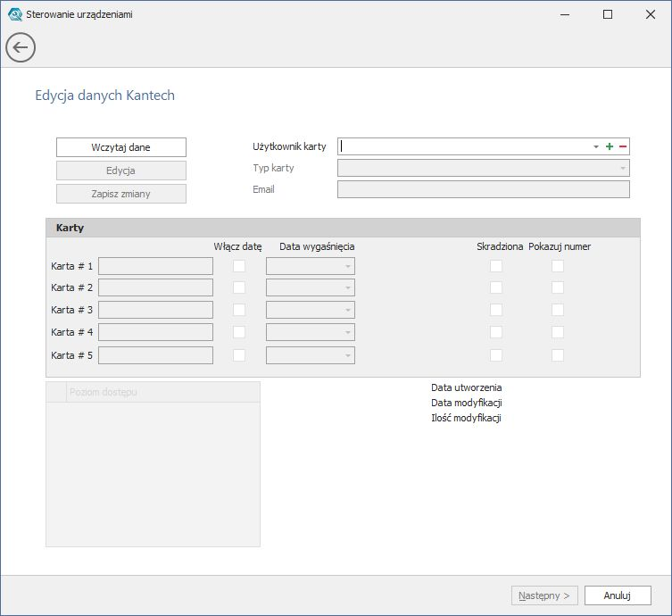Click the Edycja button

point(121,171)
